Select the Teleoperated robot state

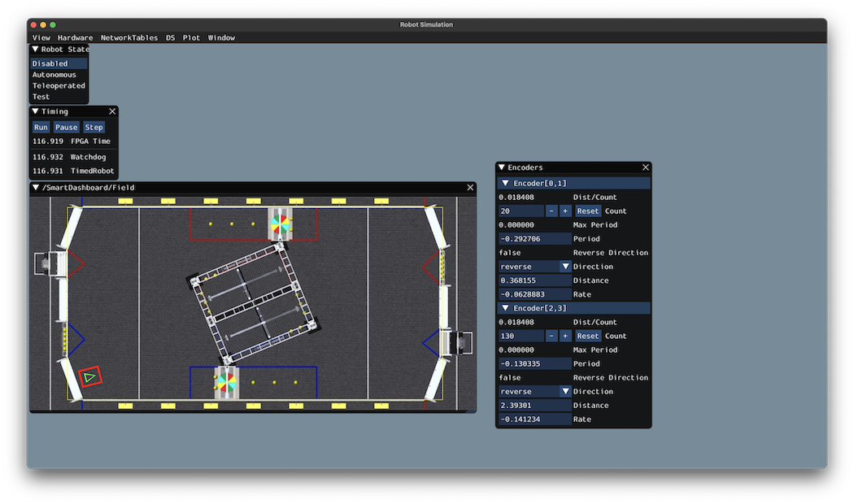[59, 86]
